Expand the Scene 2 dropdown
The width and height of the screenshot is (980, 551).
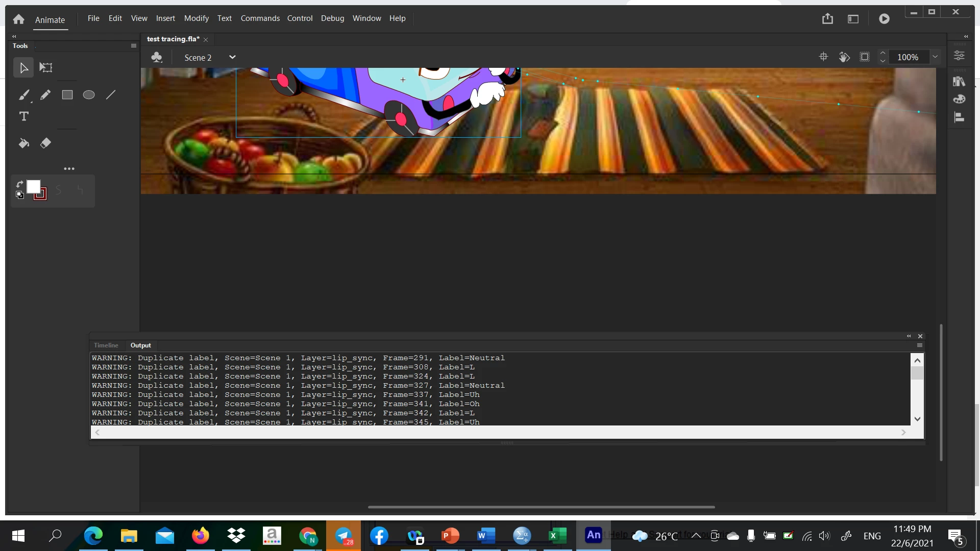click(232, 57)
